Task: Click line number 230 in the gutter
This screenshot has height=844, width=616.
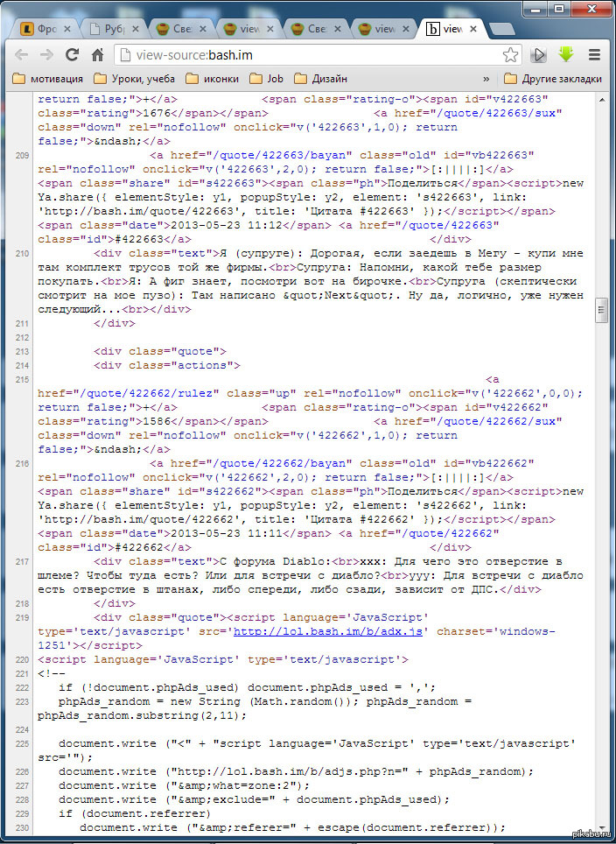Action: [x=22, y=828]
